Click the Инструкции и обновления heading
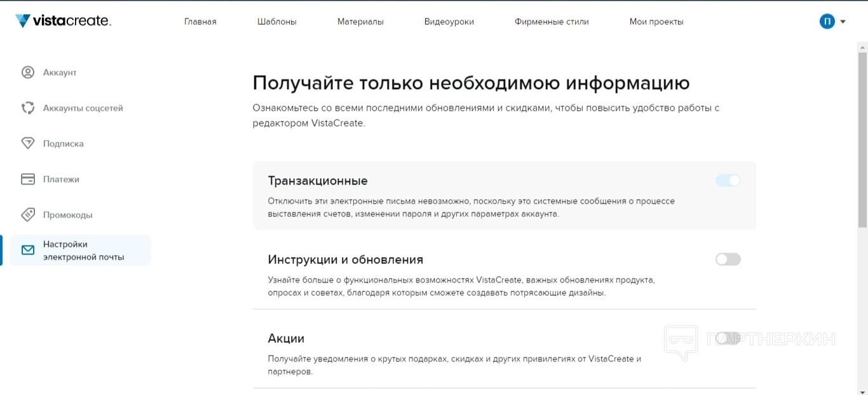Screen dimensions: 868x395 [x=346, y=260]
